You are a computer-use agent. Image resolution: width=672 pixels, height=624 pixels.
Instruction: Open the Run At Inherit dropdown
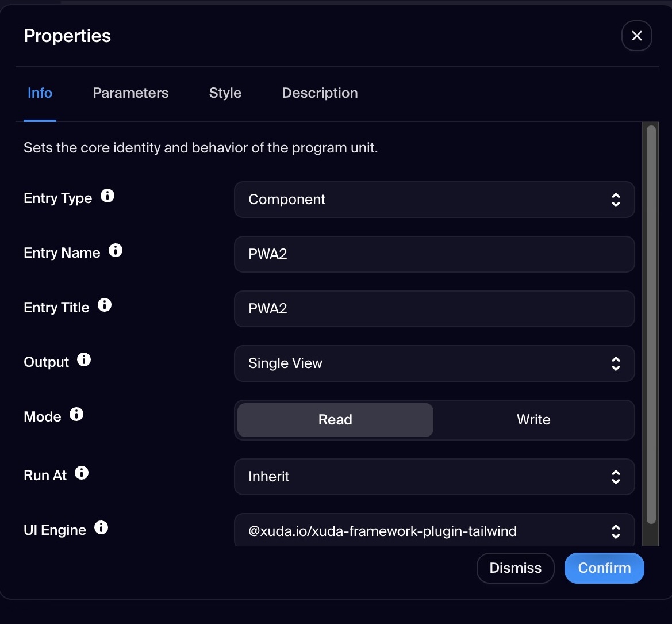(434, 477)
